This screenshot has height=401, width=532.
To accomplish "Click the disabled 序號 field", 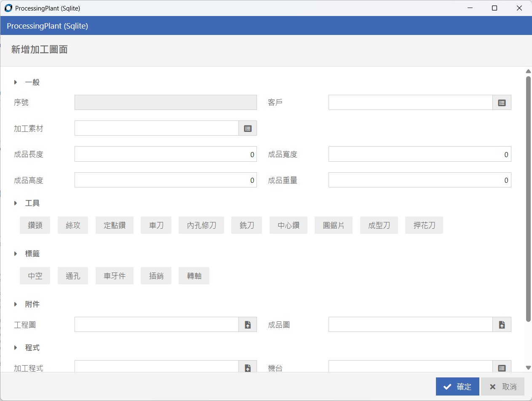I will click(x=166, y=102).
